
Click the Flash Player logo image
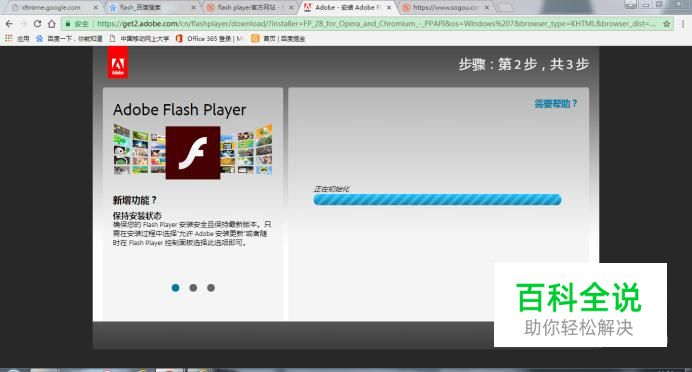tap(193, 153)
